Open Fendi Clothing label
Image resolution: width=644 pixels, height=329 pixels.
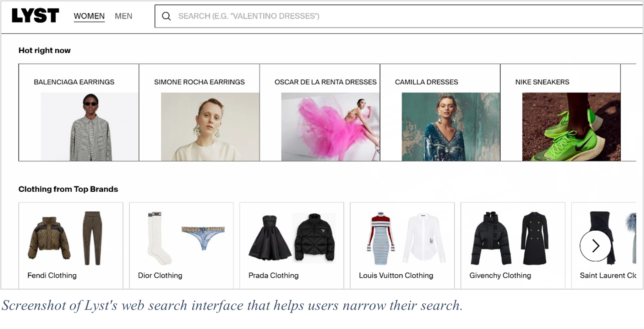point(52,275)
